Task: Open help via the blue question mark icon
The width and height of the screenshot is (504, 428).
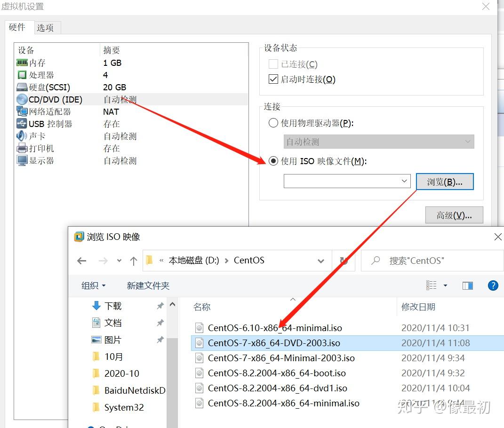Action: point(493,285)
